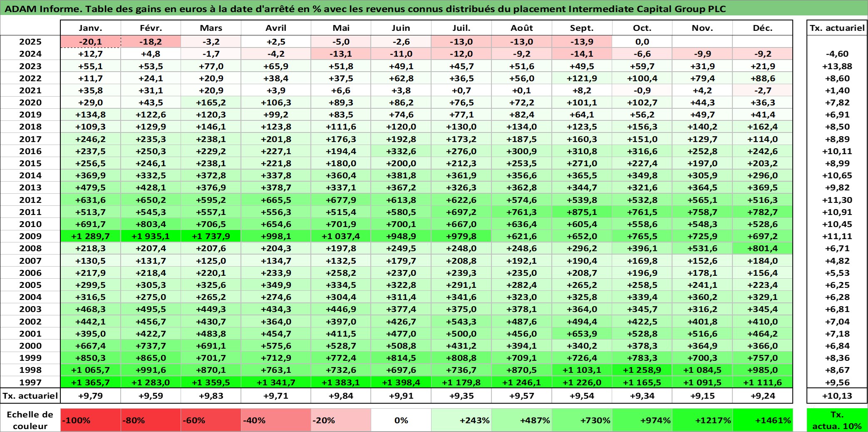Screen dimensions: 868x432
Task: Click the +1461% bright green legend swatch
Action: click(x=762, y=420)
